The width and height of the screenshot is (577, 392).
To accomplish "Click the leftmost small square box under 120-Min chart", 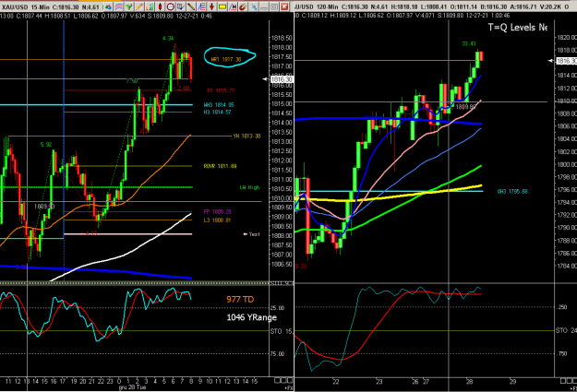I will 562,380.
